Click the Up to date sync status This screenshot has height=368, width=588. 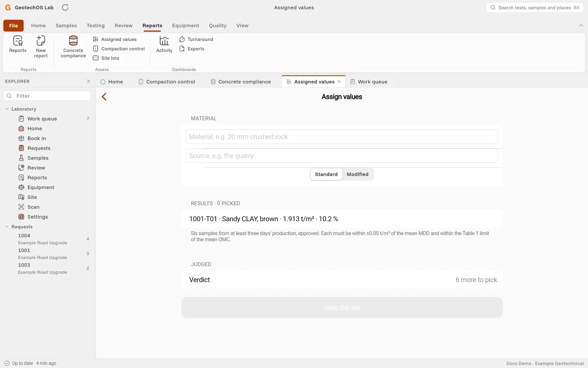(30, 363)
